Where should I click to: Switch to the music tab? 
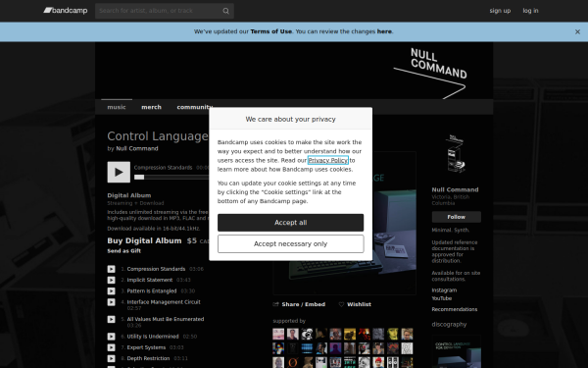click(117, 107)
